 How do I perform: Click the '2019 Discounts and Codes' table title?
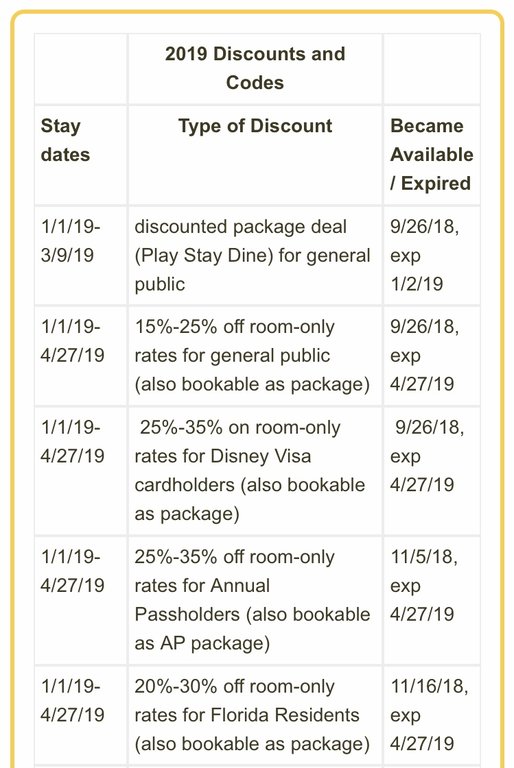(x=255, y=68)
